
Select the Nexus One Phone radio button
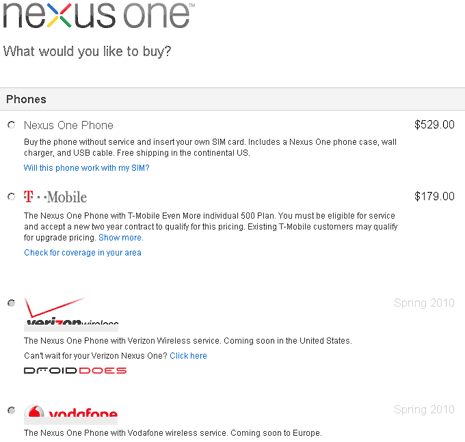[11, 125]
